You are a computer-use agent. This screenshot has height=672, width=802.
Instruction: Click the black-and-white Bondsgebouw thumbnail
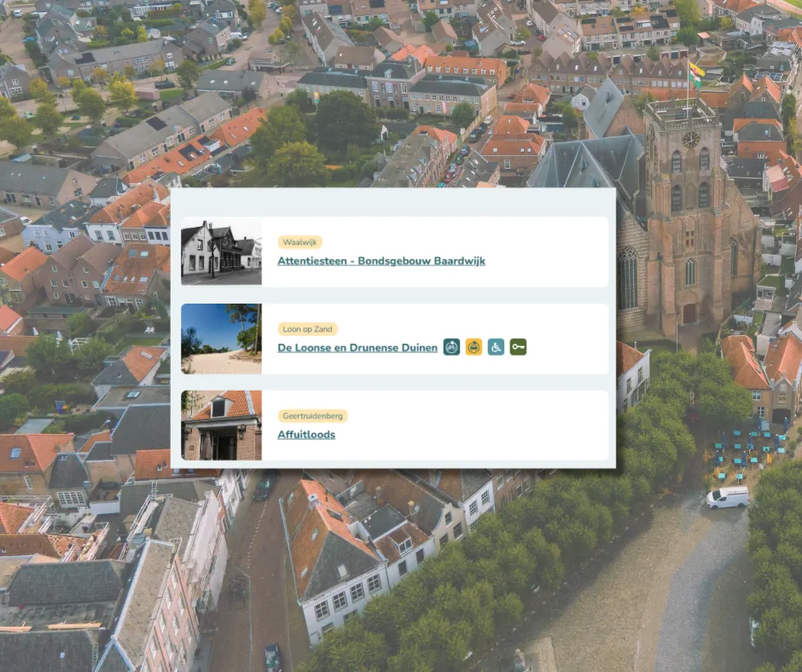point(221,252)
